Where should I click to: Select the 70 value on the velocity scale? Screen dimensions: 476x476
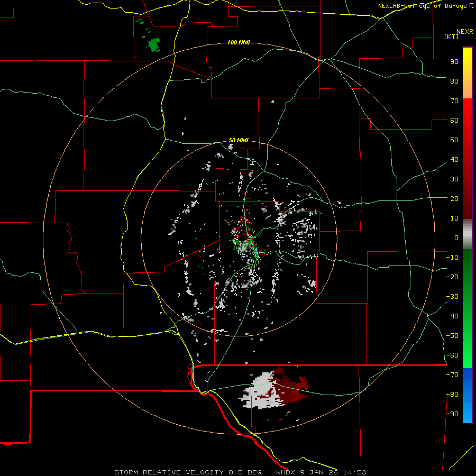coord(454,101)
